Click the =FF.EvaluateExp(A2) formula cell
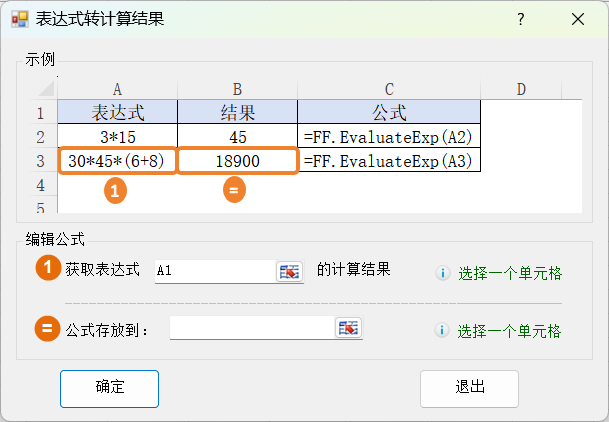 [x=388, y=137]
